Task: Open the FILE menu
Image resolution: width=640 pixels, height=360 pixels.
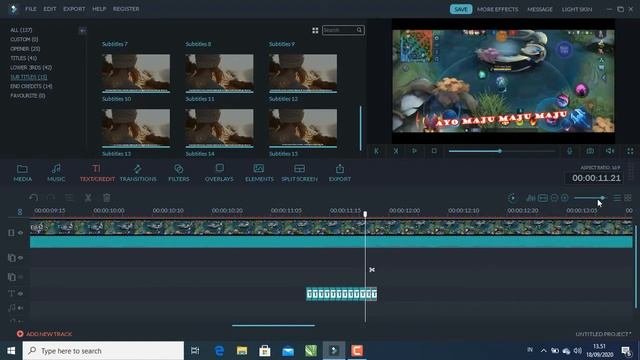Action: pyautogui.click(x=31, y=9)
